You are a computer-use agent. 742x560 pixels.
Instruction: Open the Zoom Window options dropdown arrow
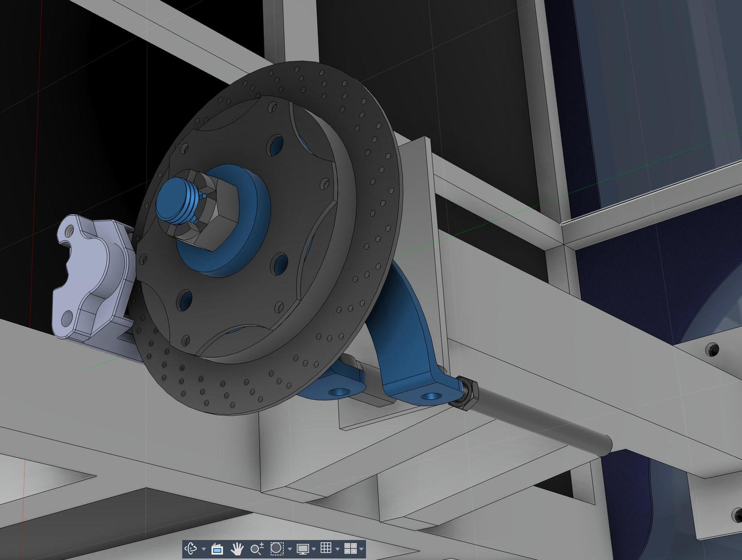290,549
